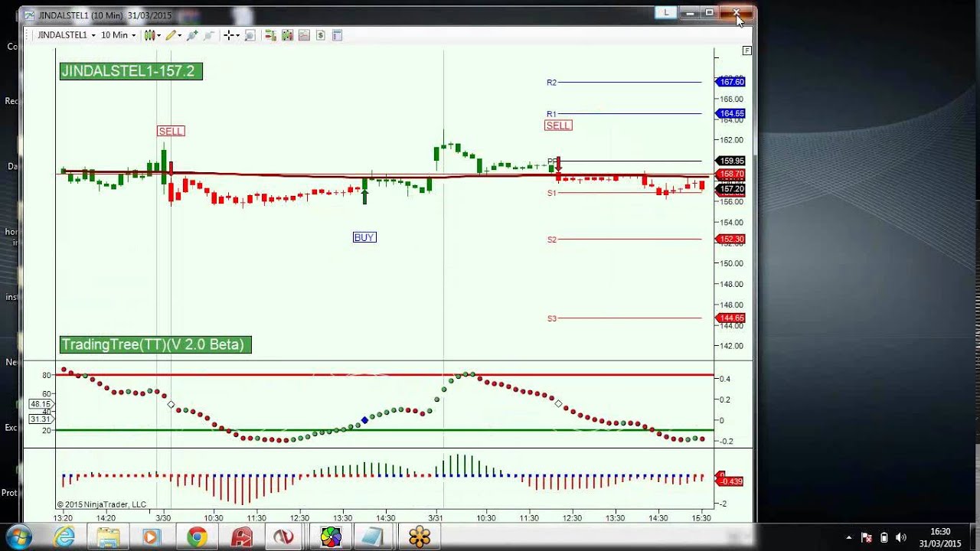This screenshot has width=980, height=551.
Task: Maximize the JINDALSTEL1 chart window
Action: 710,12
